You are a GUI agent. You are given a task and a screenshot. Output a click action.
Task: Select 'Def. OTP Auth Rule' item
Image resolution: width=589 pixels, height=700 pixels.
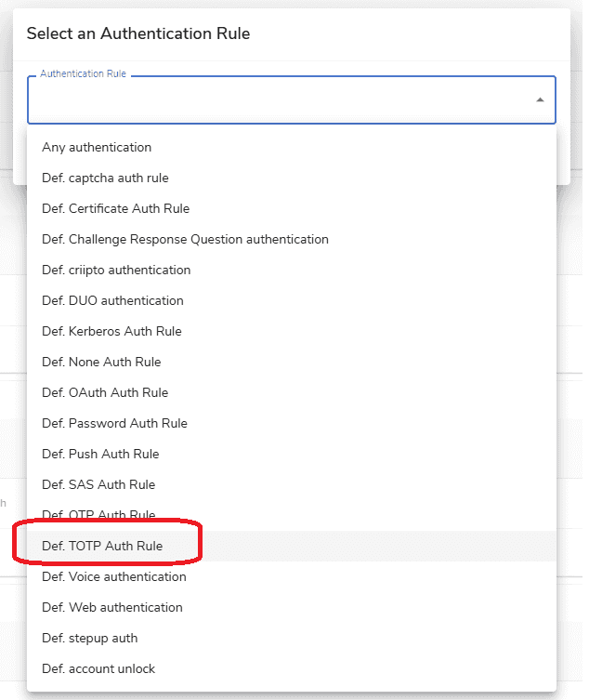pyautogui.click(x=98, y=515)
